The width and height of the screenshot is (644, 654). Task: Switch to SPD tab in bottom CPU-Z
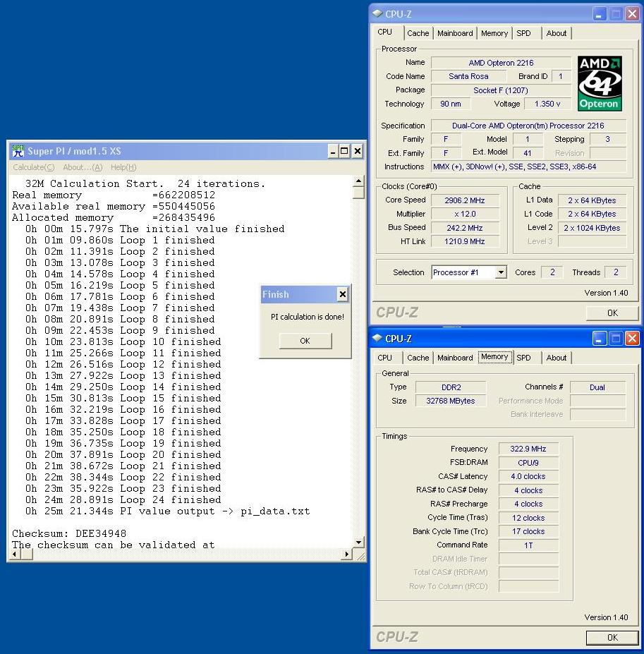tap(523, 358)
